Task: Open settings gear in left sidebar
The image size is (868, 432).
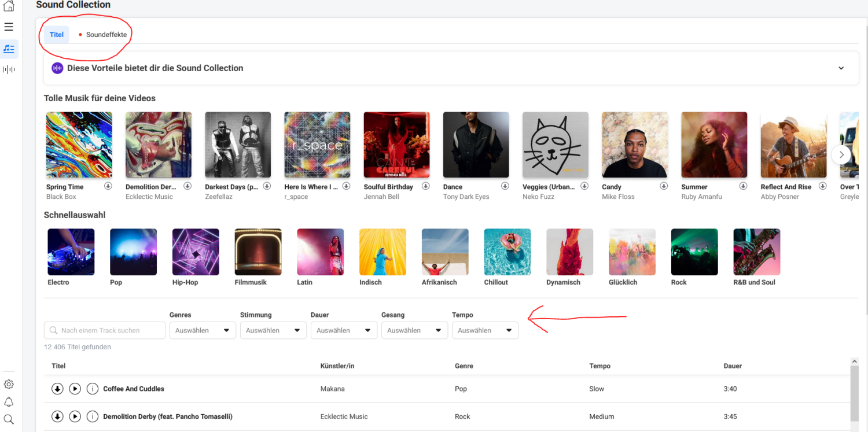Action: click(9, 385)
